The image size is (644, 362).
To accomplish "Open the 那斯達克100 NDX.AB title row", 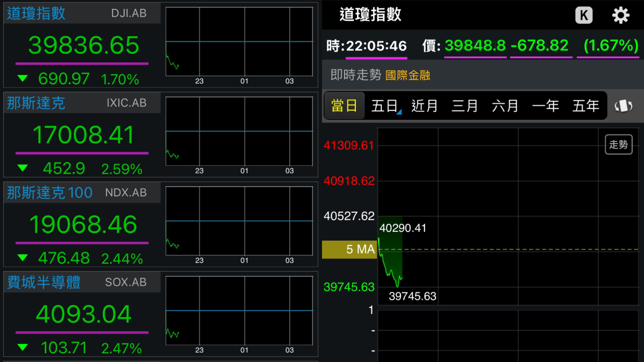I will pos(82,193).
